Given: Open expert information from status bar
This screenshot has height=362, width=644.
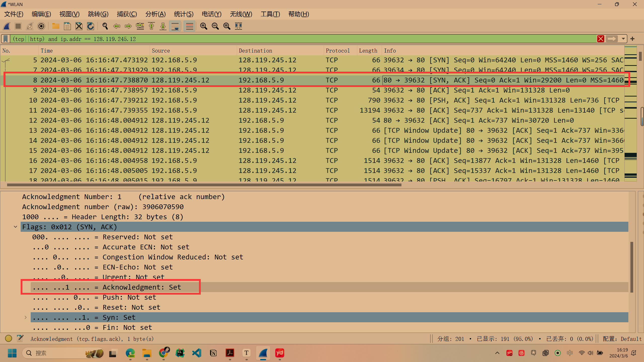Looking at the screenshot, I should tap(8, 338).
